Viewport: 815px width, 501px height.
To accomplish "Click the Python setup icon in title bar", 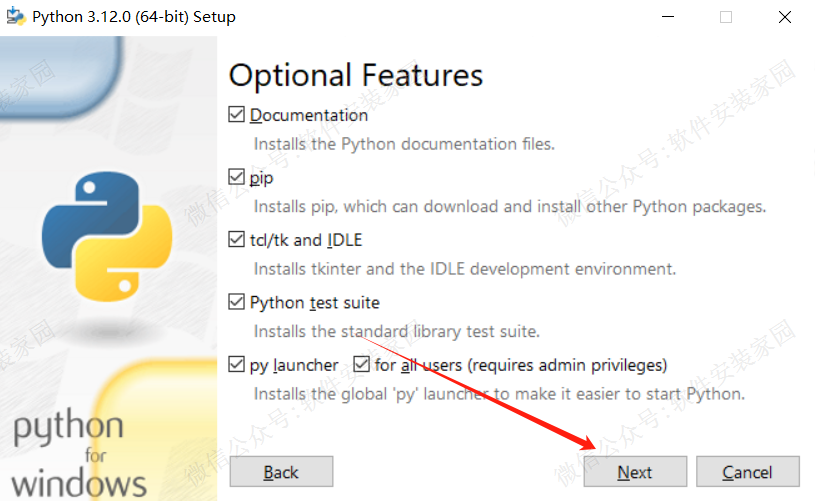I will coord(14,17).
